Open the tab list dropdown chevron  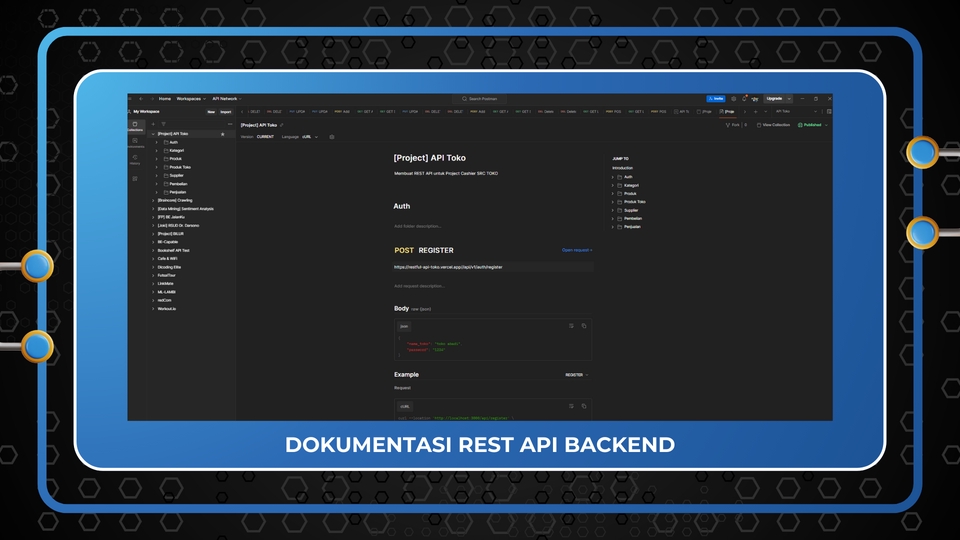click(765, 111)
